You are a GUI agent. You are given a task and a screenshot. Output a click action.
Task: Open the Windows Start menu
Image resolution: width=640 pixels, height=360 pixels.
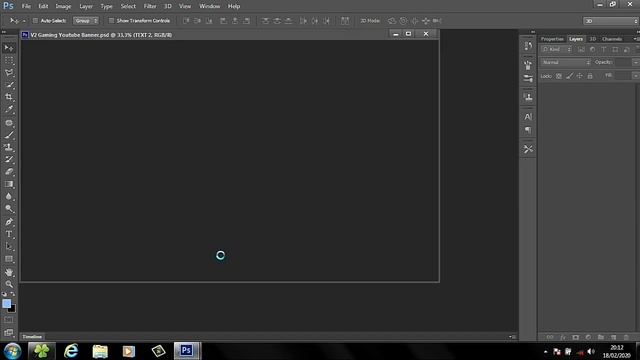click(x=12, y=351)
